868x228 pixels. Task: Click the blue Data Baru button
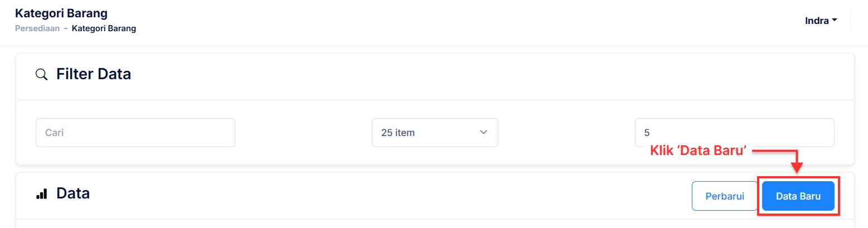point(798,196)
